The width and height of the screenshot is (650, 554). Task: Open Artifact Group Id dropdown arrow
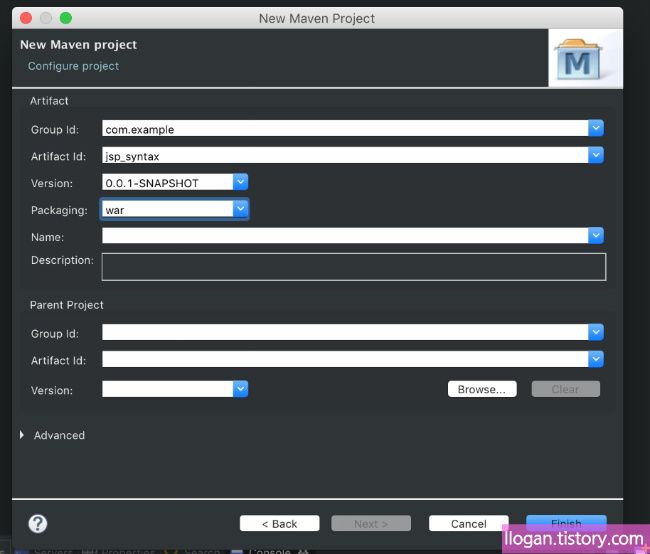click(596, 128)
